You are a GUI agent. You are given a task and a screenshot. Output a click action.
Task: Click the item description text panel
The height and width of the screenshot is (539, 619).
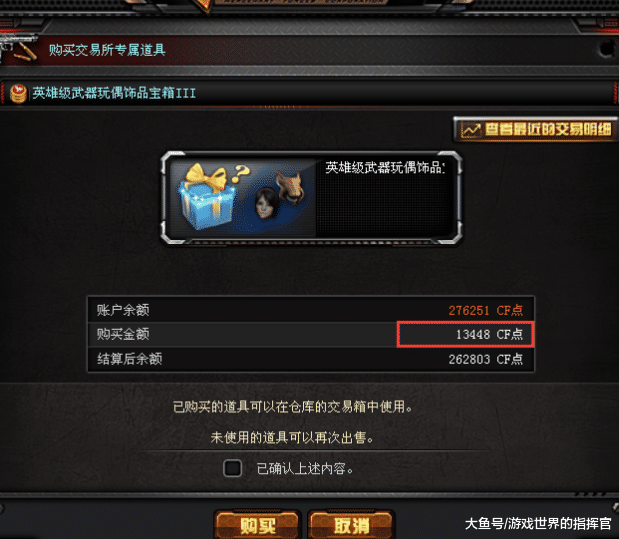(385, 197)
